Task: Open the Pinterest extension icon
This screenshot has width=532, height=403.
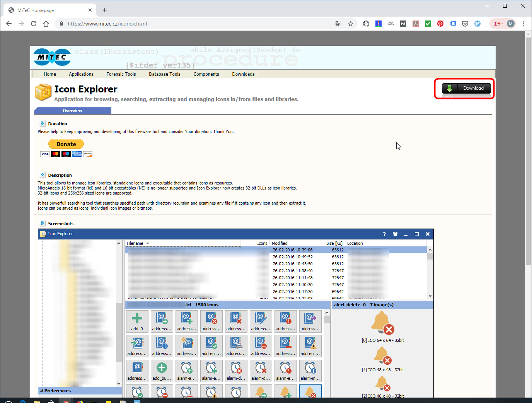Action: pos(440,24)
